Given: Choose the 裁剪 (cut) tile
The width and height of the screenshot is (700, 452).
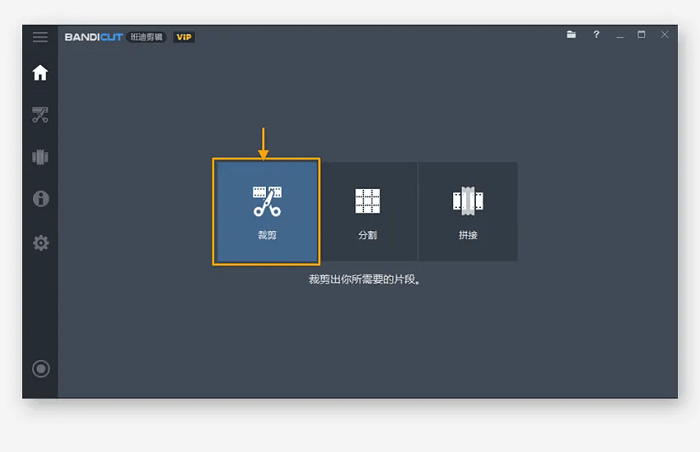Looking at the screenshot, I should click(266, 211).
